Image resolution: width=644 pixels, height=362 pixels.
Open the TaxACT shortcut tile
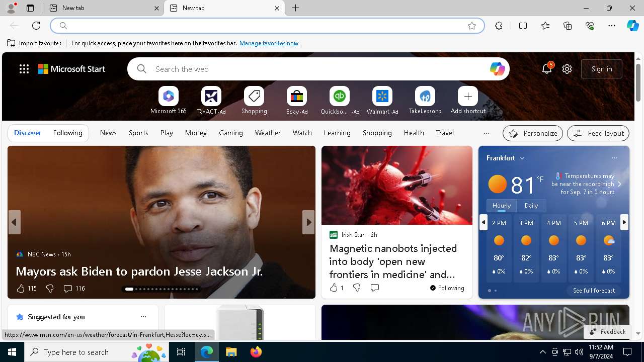pyautogui.click(x=211, y=96)
